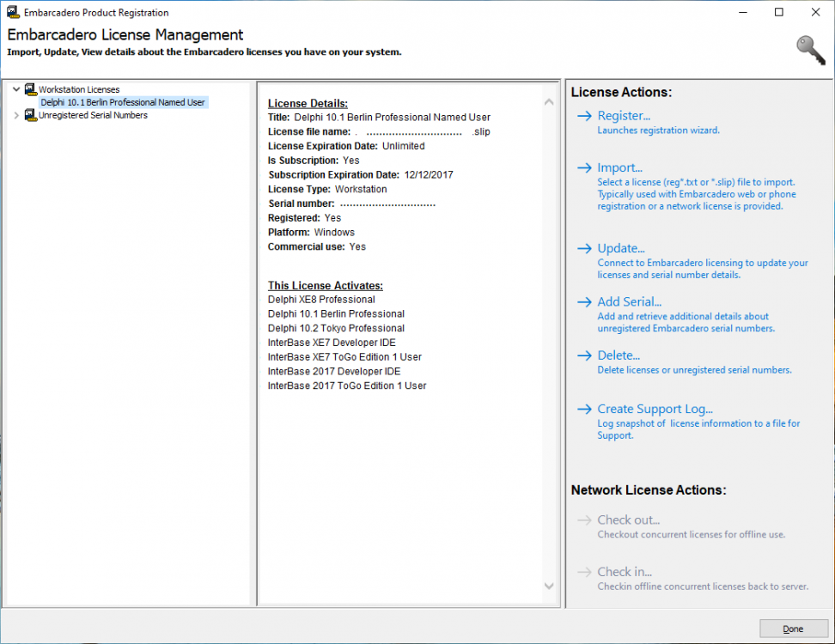Click the Embarcadero app icon in title bar

pyautogui.click(x=13, y=12)
